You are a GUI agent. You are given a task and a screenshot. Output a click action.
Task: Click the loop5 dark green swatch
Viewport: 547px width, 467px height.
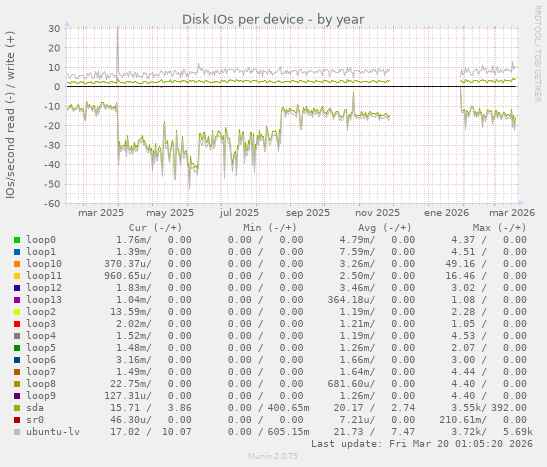click(x=17, y=348)
